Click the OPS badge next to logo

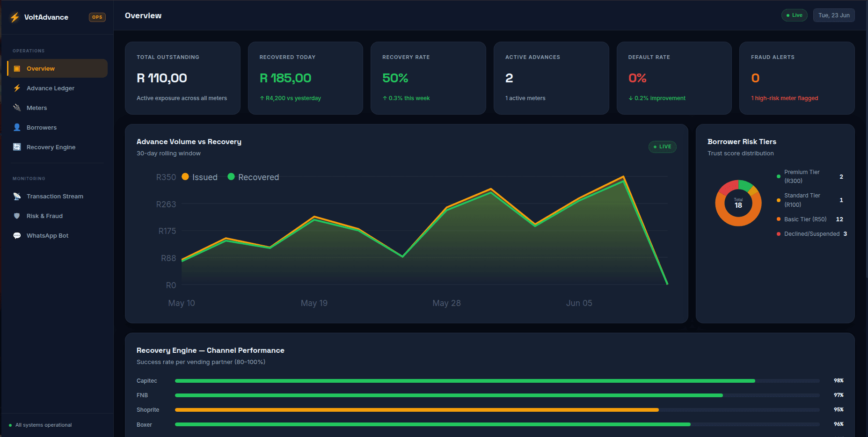97,17
